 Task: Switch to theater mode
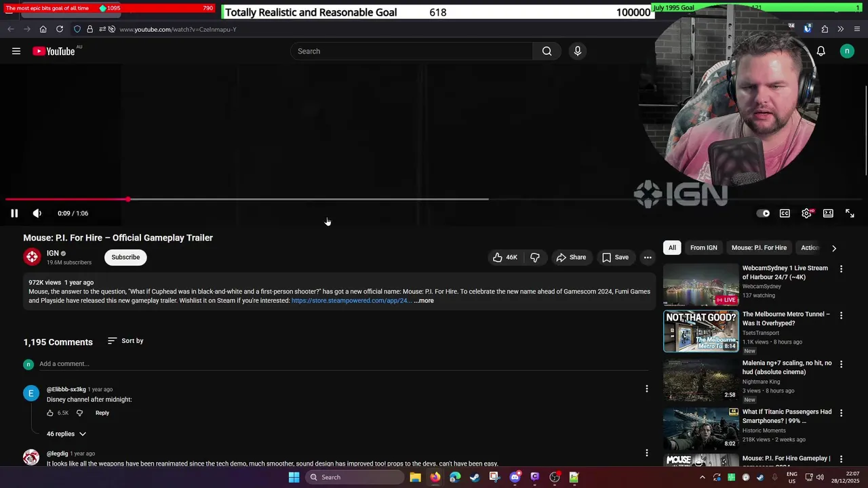click(x=828, y=213)
